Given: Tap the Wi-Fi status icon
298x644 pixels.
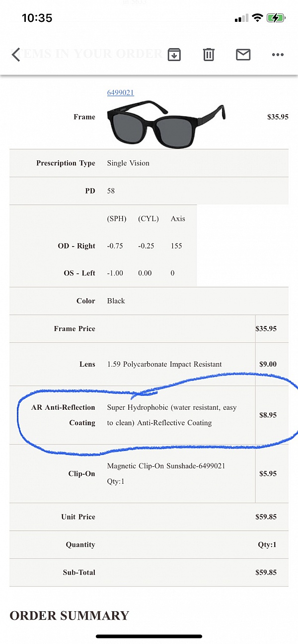Looking at the screenshot, I should [256, 18].
